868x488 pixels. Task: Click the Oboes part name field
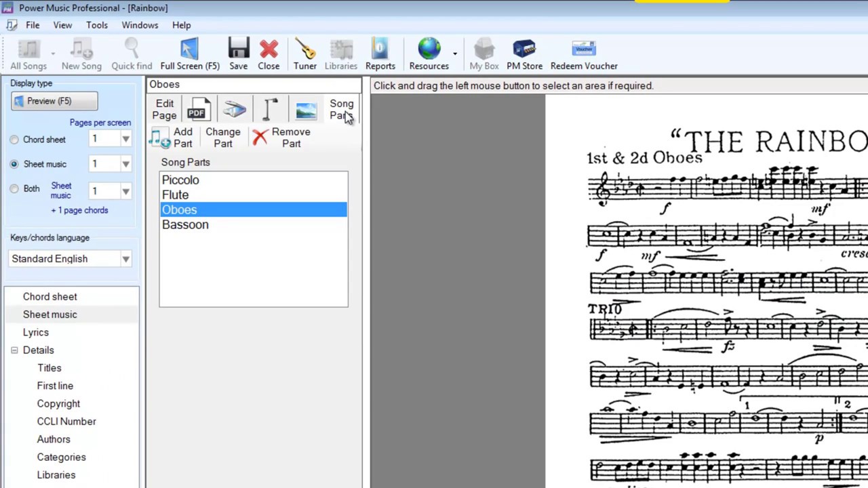254,85
